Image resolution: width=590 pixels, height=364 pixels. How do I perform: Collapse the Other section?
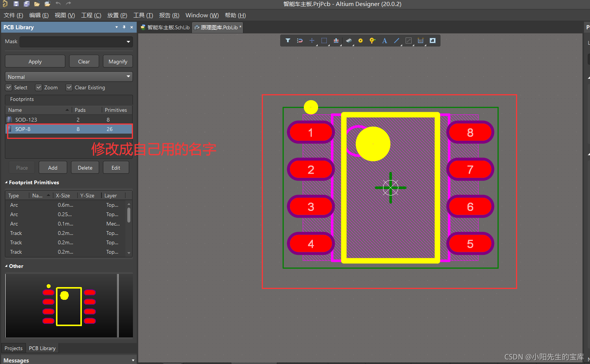[6, 266]
